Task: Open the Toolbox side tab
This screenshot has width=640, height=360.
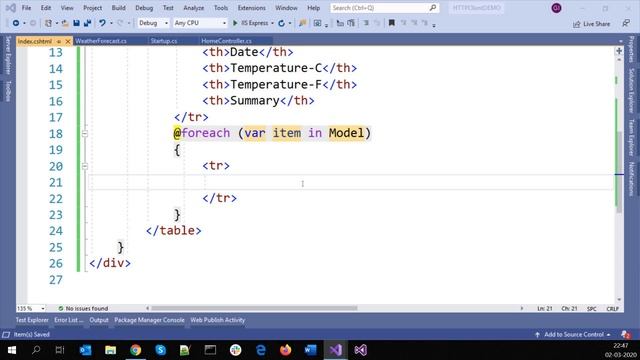Action: pyautogui.click(x=8, y=91)
